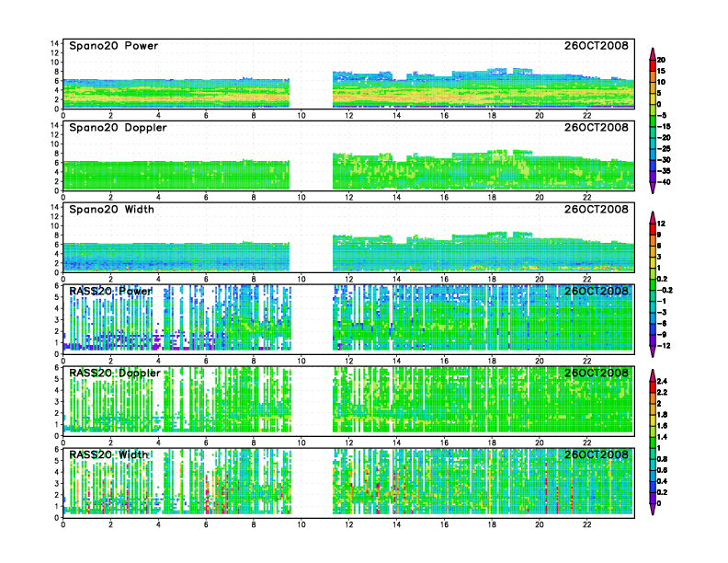Screen dimensions: 728x563
Task: Click the "0.6" label on the bottom color bar
Action: (662, 470)
